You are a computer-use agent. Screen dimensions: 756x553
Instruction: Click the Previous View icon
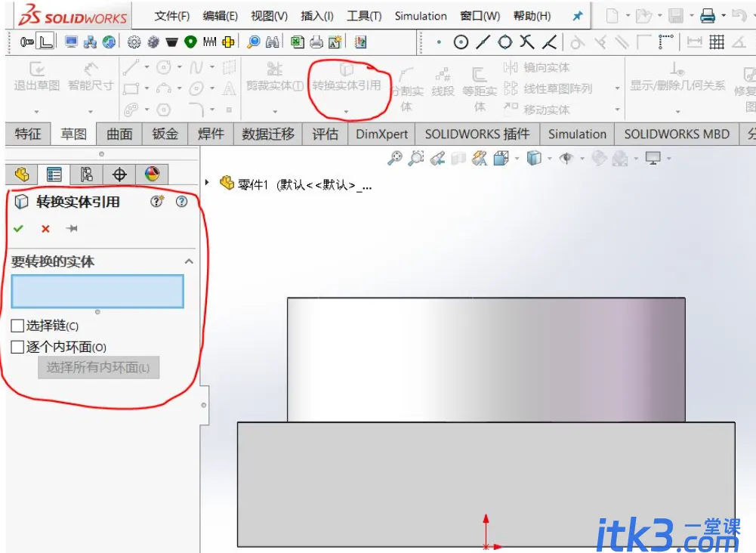point(437,158)
